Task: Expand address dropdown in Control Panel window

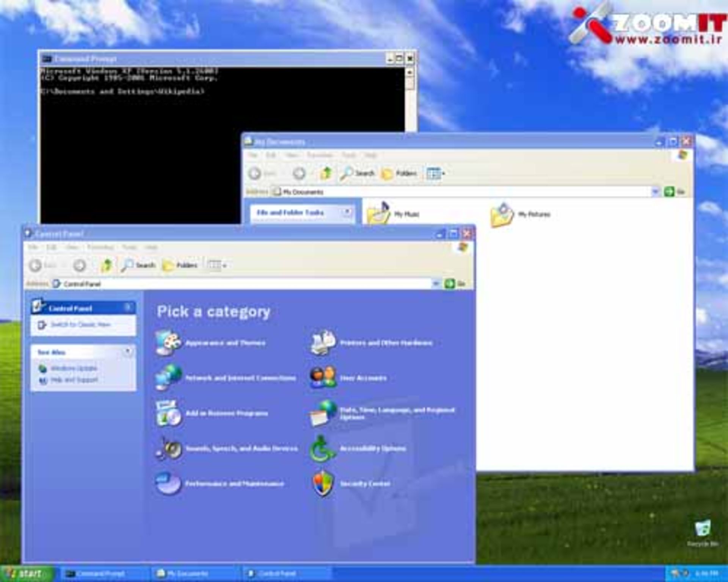Action: (436, 283)
